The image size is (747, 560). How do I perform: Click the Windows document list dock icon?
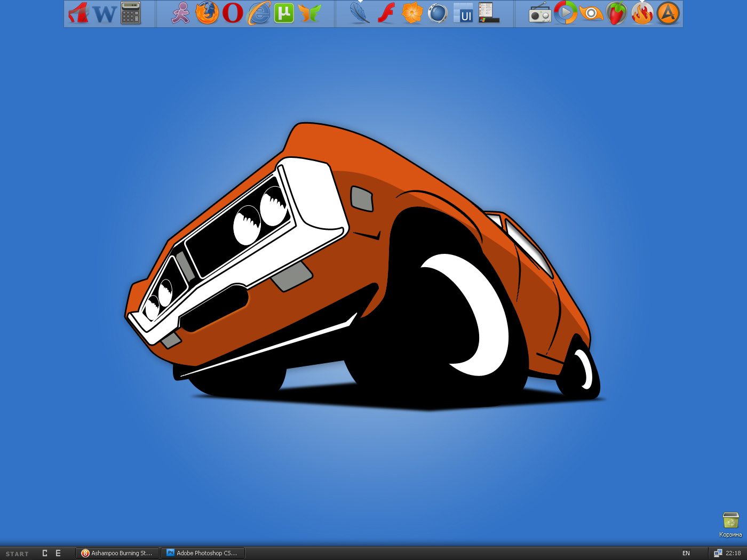coord(489,13)
